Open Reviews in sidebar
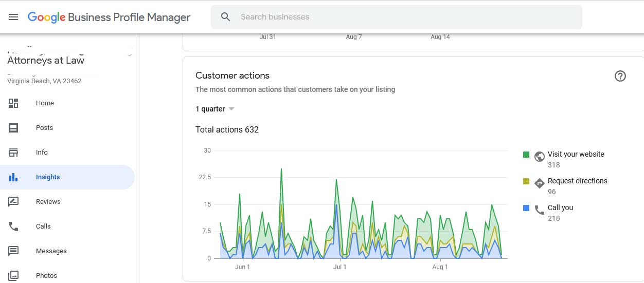644x283 pixels. point(67,202)
